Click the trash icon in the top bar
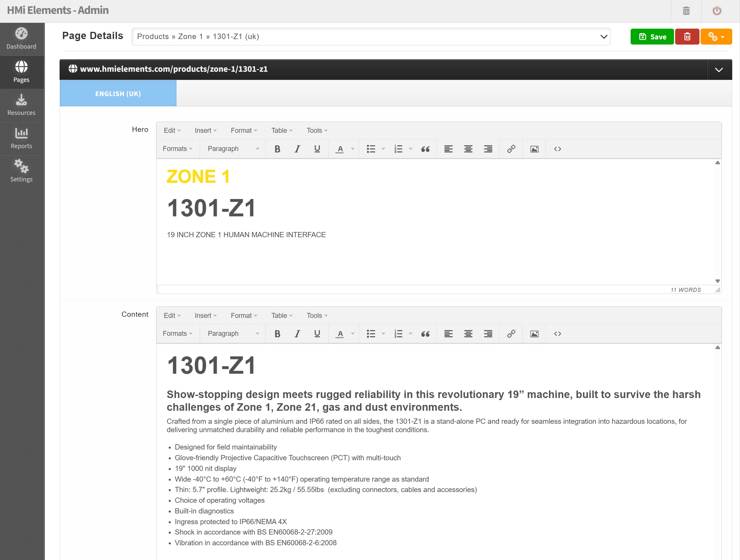The image size is (740, 560). (686, 11)
